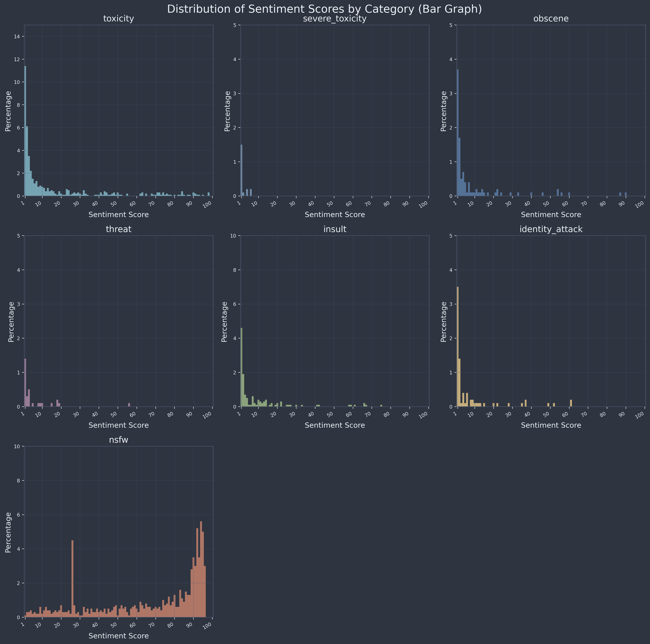Image resolution: width=650 pixels, height=644 pixels.
Task: Click the bar near score 75 in insult chart
Action: [381, 406]
